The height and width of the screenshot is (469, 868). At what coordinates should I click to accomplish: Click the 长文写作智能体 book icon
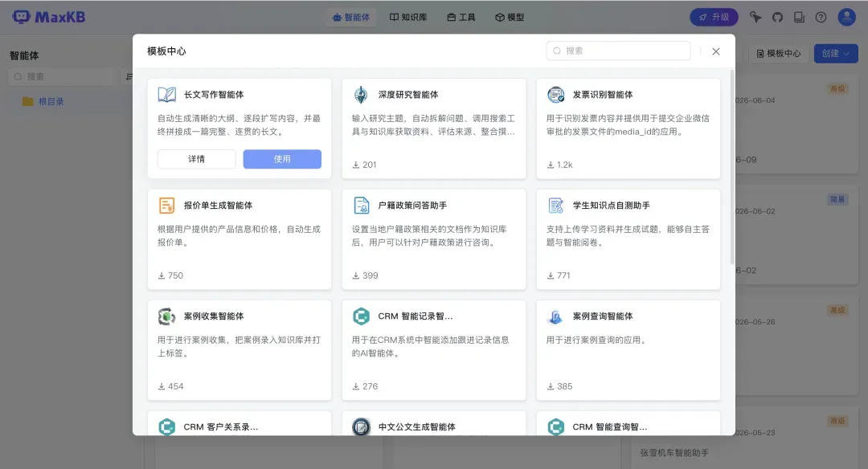(x=166, y=95)
